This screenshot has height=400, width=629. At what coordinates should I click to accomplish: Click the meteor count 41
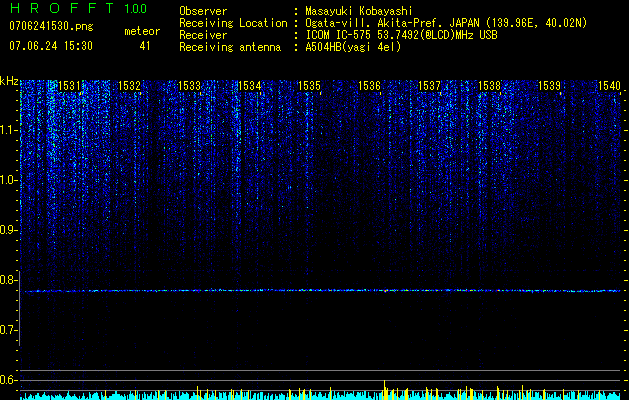click(x=144, y=46)
